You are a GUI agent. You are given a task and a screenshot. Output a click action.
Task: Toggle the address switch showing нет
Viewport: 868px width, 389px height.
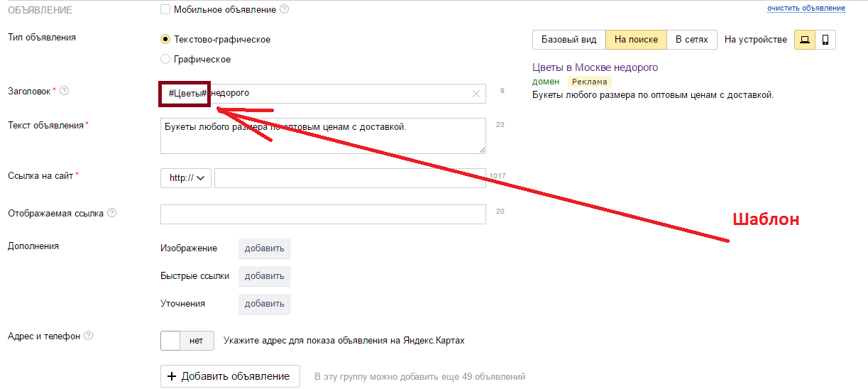(x=187, y=341)
